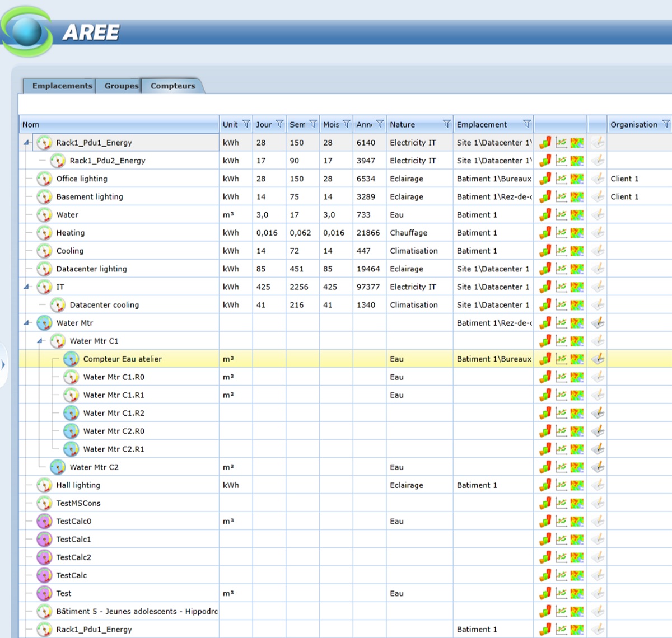The image size is (672, 638).
Task: Show the heat map for Water Mtr C1
Action: pos(577,341)
